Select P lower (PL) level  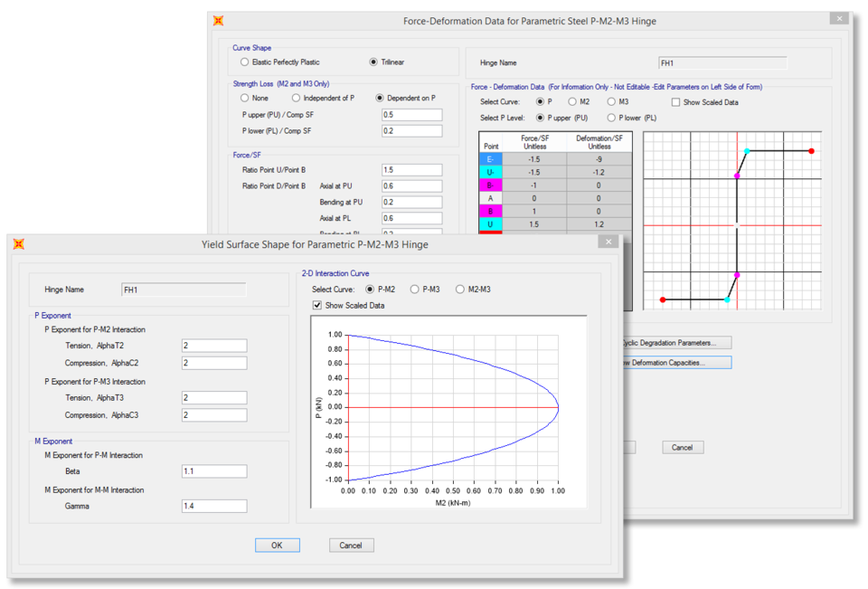(611, 118)
